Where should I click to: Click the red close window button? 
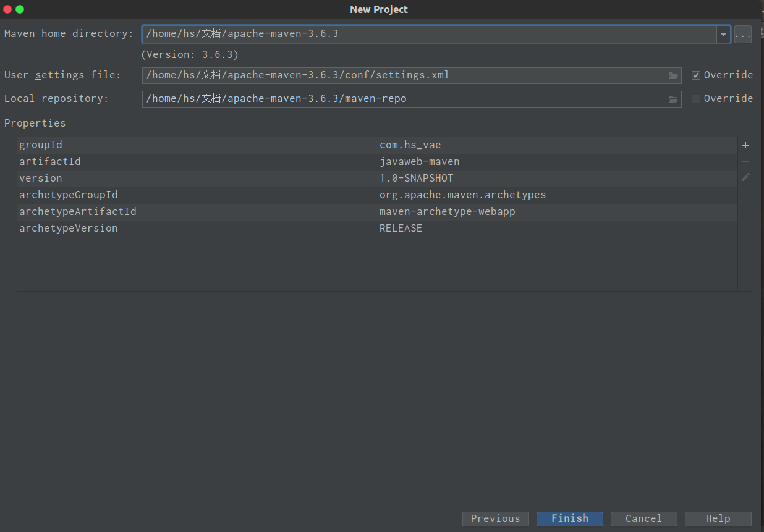7,9
